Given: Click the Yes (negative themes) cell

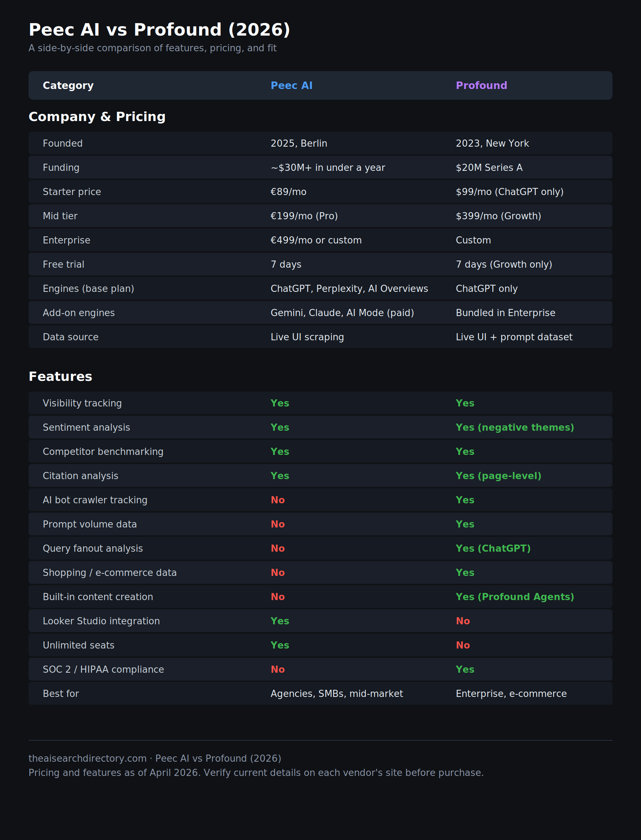Looking at the screenshot, I should tap(515, 427).
